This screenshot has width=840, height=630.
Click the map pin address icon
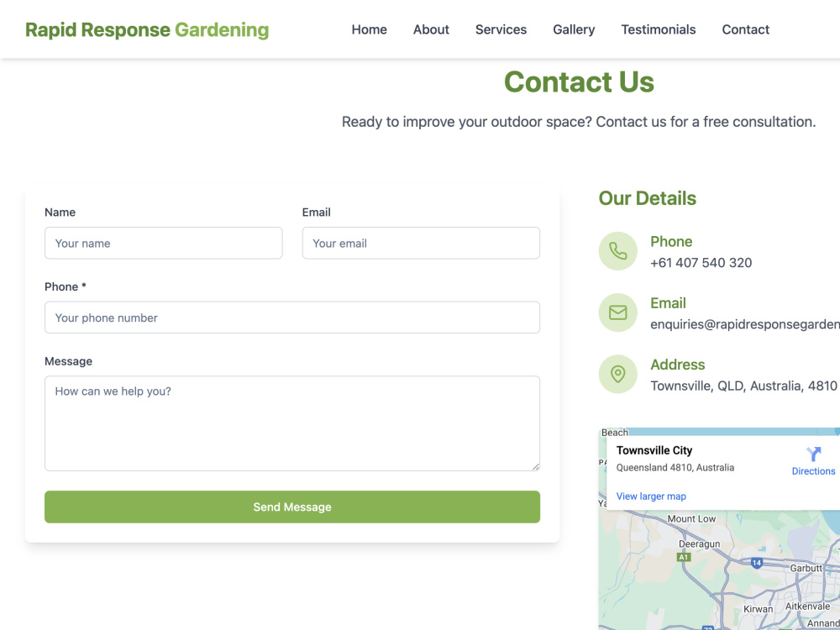click(617, 374)
